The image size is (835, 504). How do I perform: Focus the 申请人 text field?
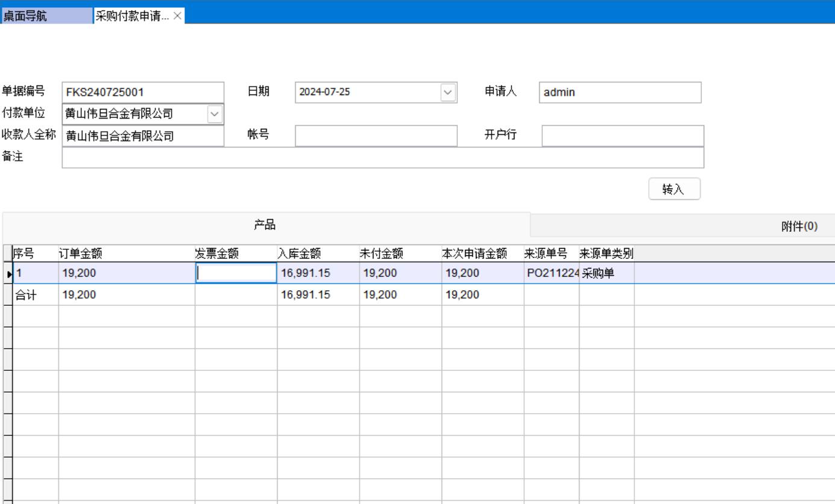click(619, 93)
